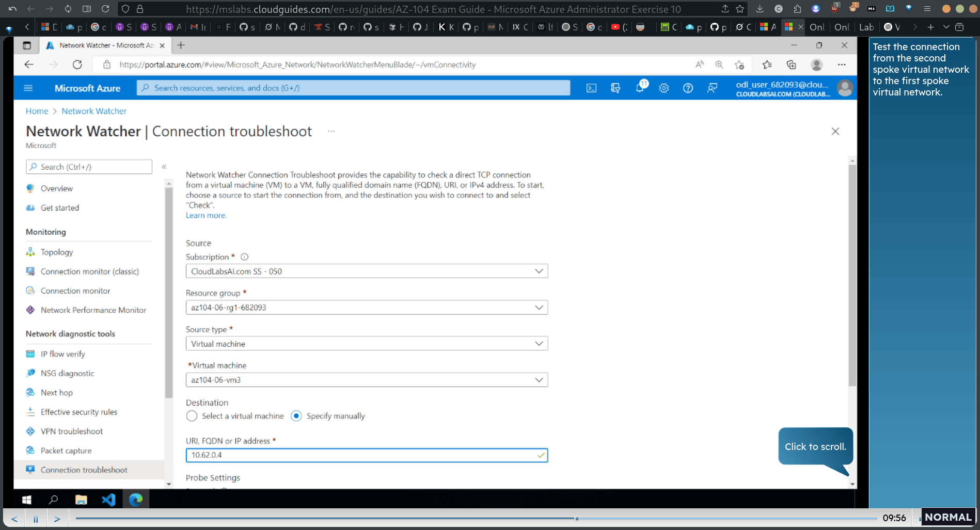Open File Explorer from the taskbar
Image resolution: width=980 pixels, height=530 pixels.
coord(81,500)
